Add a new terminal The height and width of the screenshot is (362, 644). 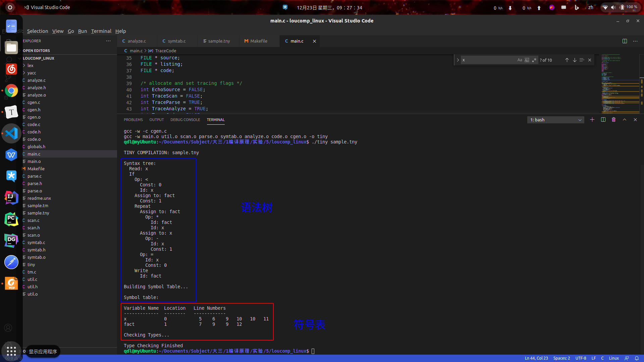click(x=592, y=120)
